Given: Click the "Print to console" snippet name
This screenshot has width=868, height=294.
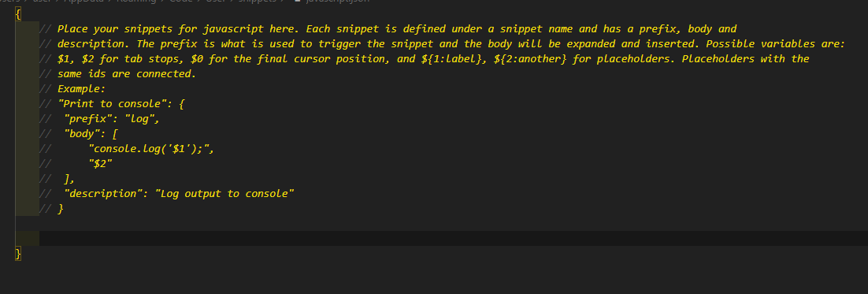Looking at the screenshot, I should tap(113, 103).
